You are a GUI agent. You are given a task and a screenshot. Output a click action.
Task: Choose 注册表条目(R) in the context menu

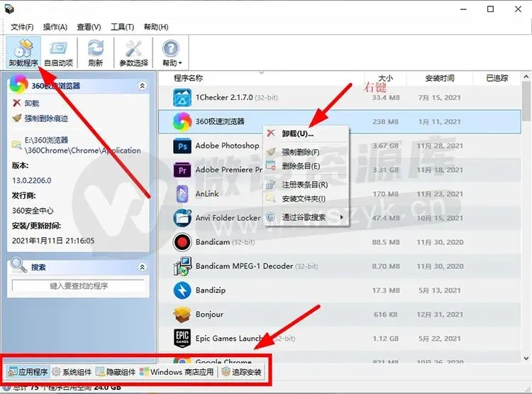tap(306, 185)
